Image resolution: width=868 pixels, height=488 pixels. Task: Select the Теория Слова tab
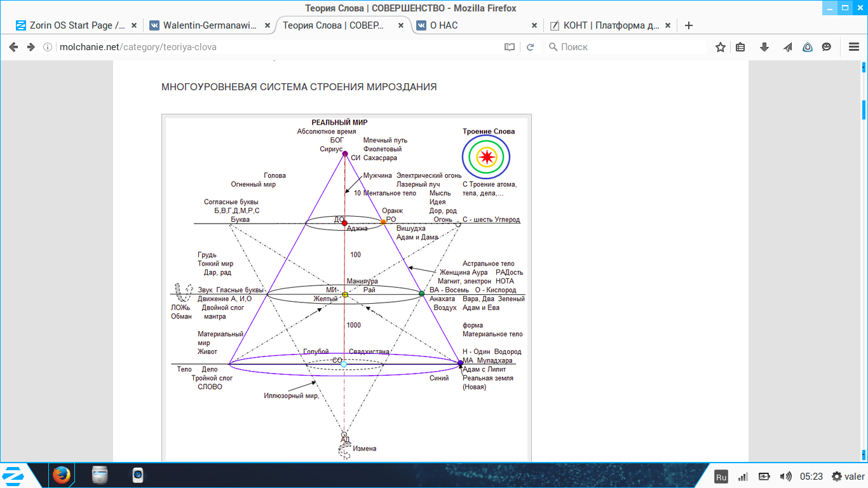pos(343,25)
